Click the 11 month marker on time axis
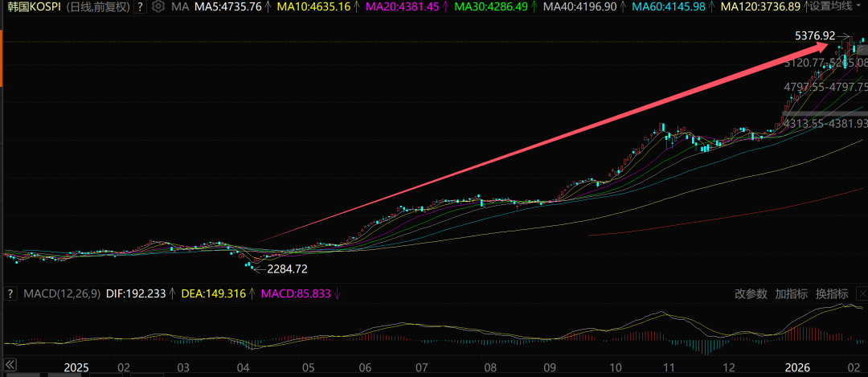868x377 pixels. (669, 367)
